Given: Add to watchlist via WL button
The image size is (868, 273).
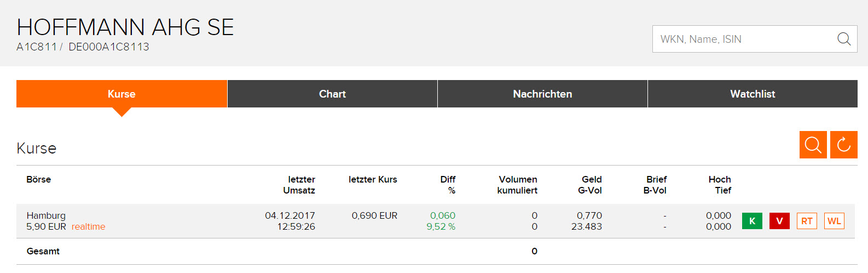Looking at the screenshot, I should pyautogui.click(x=834, y=221).
